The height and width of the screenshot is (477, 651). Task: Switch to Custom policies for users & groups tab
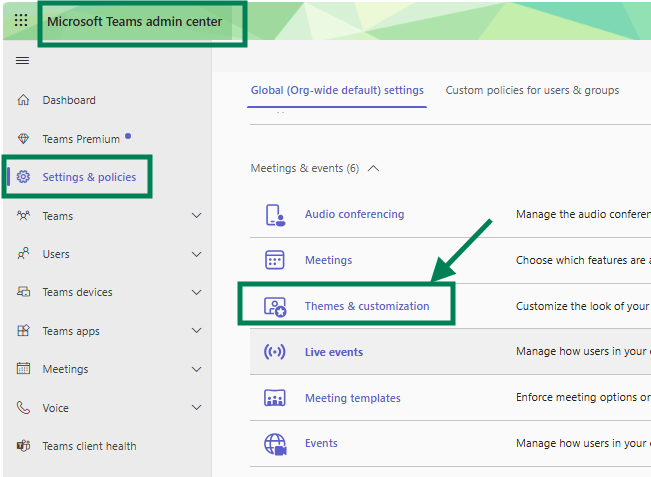pos(532,90)
